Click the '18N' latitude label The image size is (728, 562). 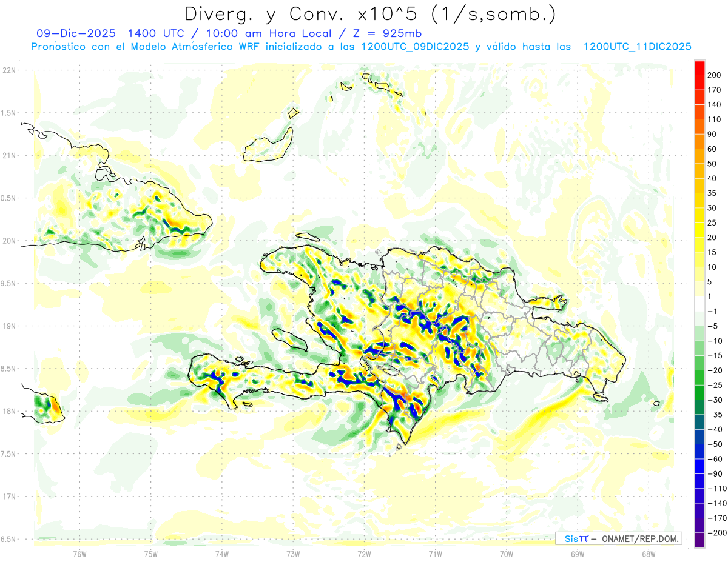(9, 411)
